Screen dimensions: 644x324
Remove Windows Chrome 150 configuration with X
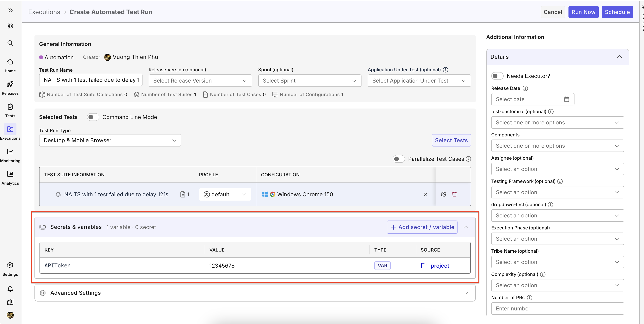[x=426, y=194]
